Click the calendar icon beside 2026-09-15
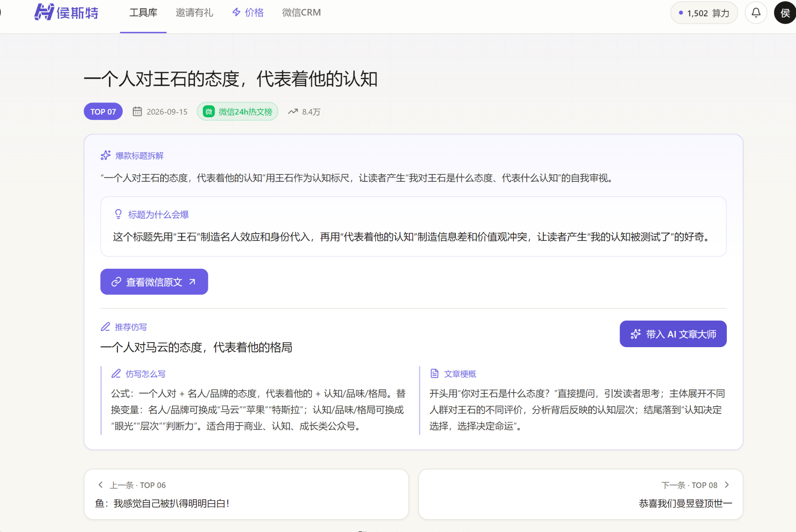This screenshot has width=796, height=532. point(137,112)
